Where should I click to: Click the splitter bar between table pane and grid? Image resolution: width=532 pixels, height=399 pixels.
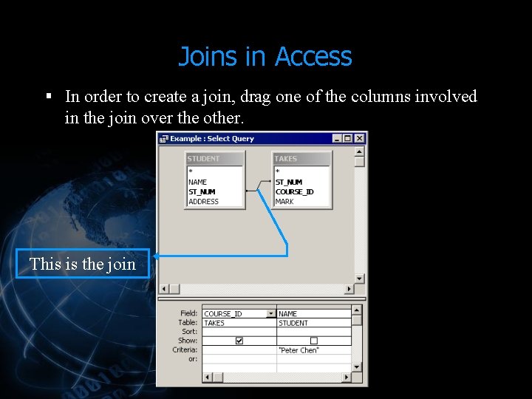tap(262, 299)
